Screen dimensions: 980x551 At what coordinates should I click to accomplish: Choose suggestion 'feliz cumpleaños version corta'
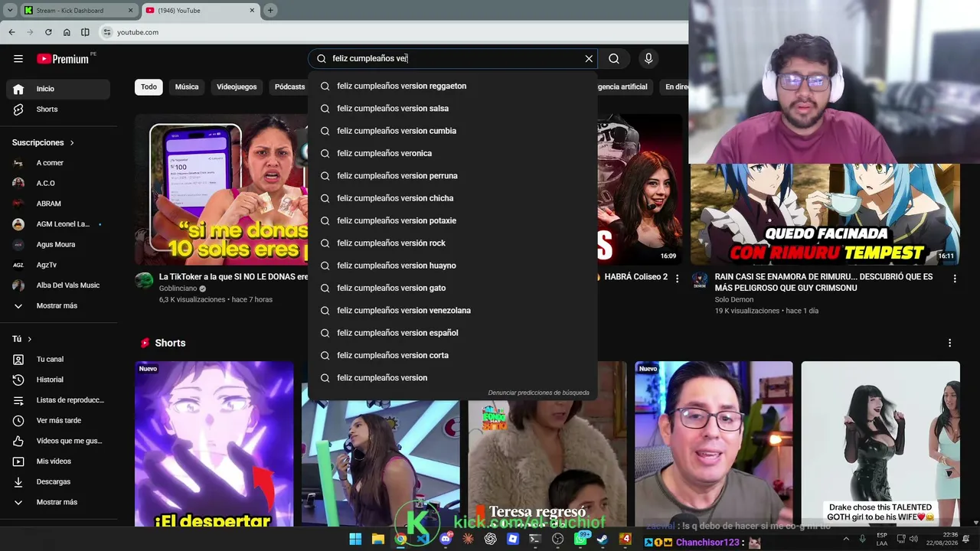452,355
